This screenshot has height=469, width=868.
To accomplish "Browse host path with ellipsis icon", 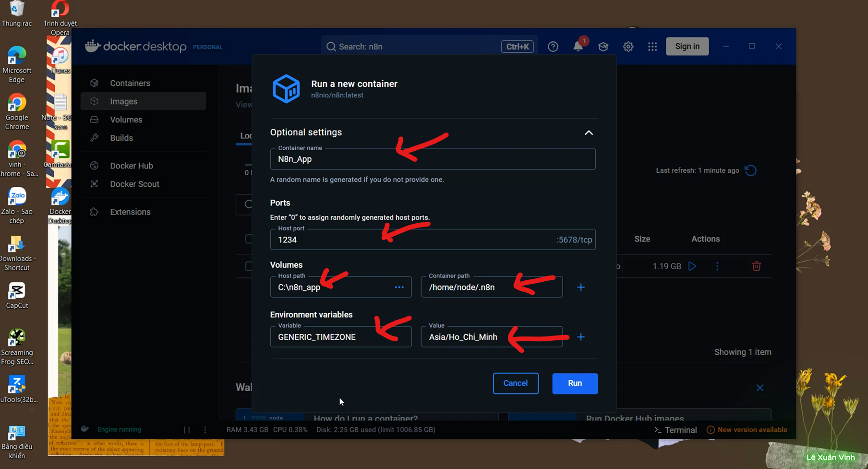I will click(399, 287).
